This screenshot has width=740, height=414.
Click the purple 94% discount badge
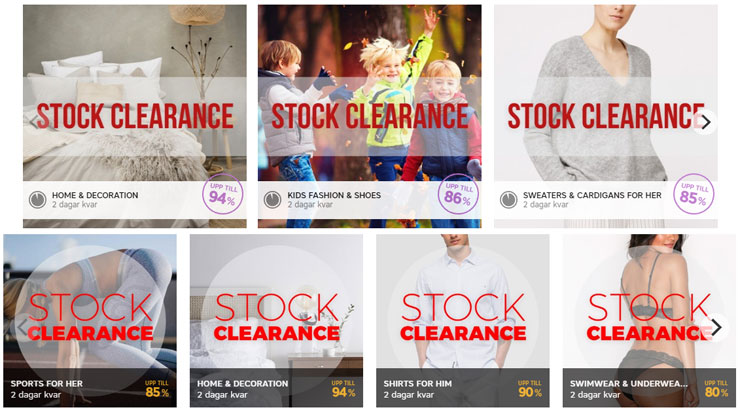pos(222,194)
